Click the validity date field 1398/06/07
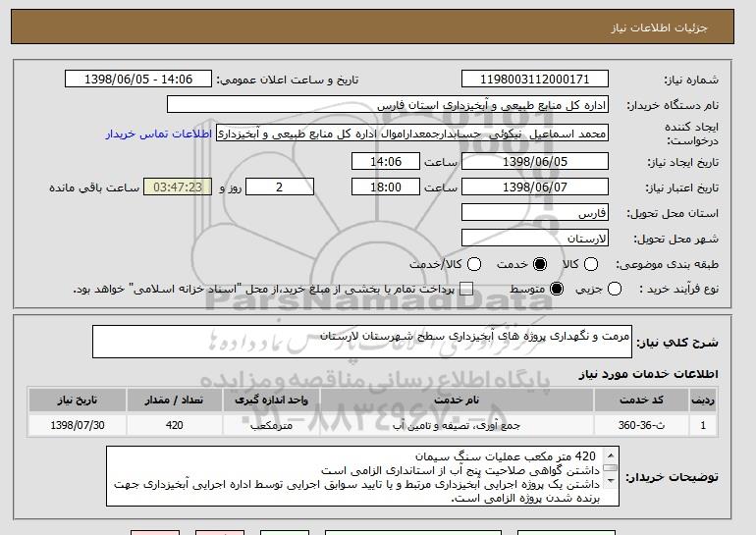 click(535, 187)
